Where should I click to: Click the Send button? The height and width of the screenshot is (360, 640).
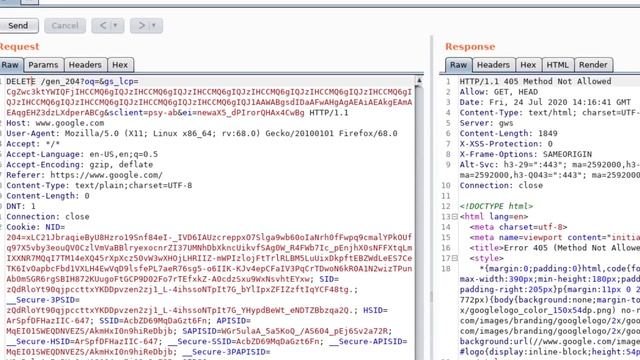pyautogui.click(x=18, y=26)
